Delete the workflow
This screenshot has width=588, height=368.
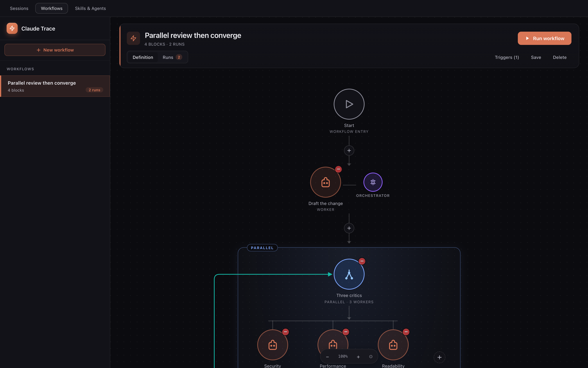pos(560,57)
